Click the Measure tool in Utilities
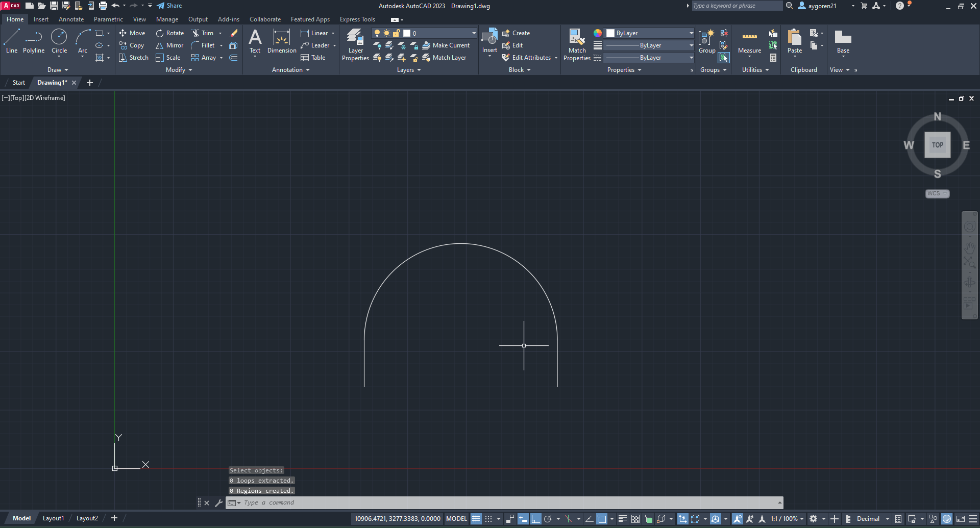Viewport: 980px width, 528px height. (749, 43)
